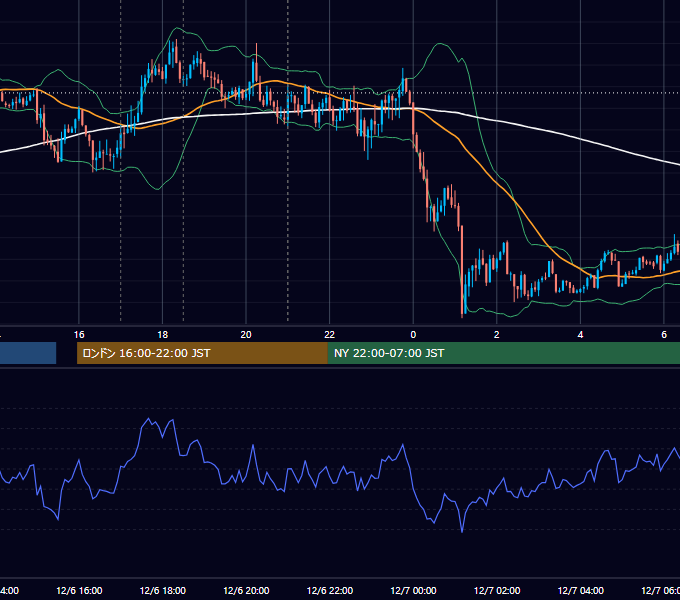The image size is (680, 600).
Task: Click the hour label 4 on price chart axis
Action: tap(580, 335)
